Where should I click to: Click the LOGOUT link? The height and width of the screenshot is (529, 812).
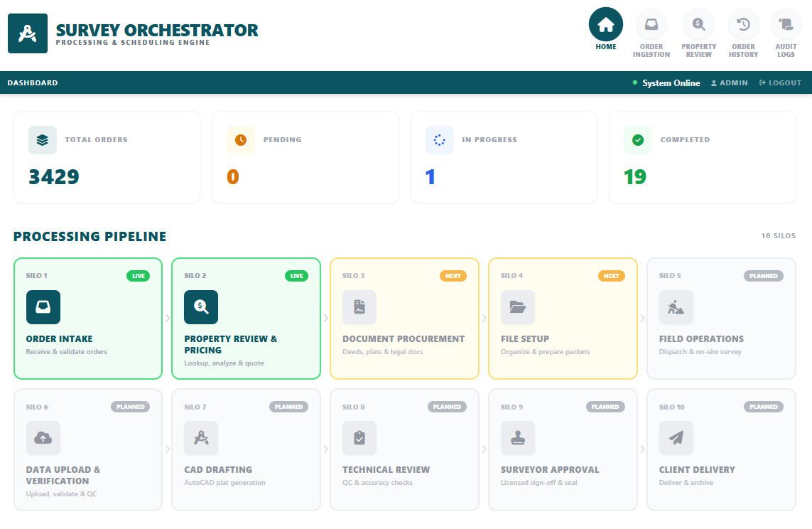780,82
